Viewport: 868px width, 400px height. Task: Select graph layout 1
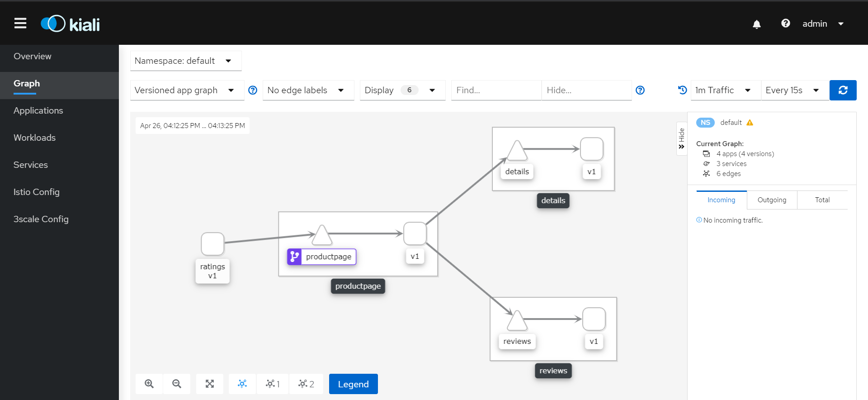tap(273, 384)
